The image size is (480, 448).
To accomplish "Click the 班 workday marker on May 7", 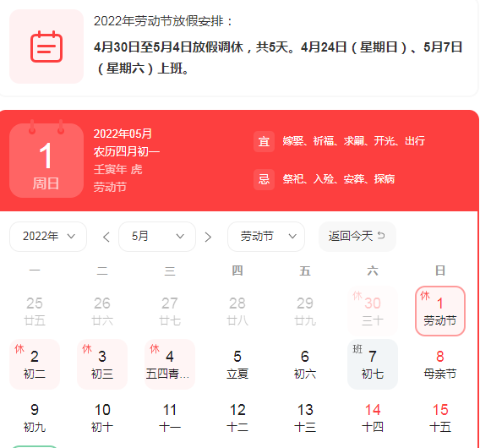I will pos(357,349).
